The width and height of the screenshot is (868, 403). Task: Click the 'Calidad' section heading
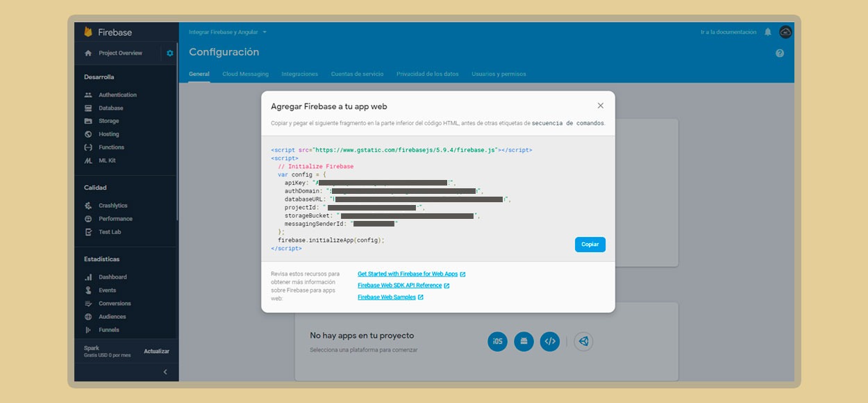[95, 188]
